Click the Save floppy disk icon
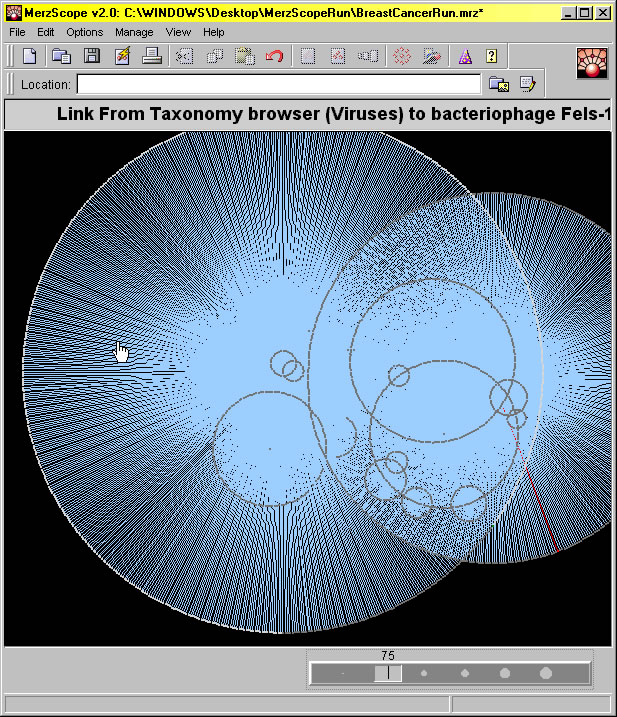 point(91,56)
